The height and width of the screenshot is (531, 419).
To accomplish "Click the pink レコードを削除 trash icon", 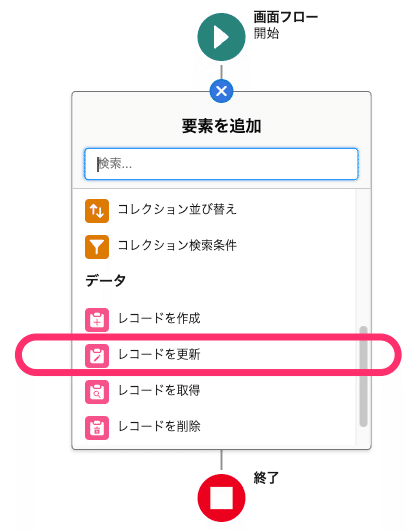I will click(97, 428).
